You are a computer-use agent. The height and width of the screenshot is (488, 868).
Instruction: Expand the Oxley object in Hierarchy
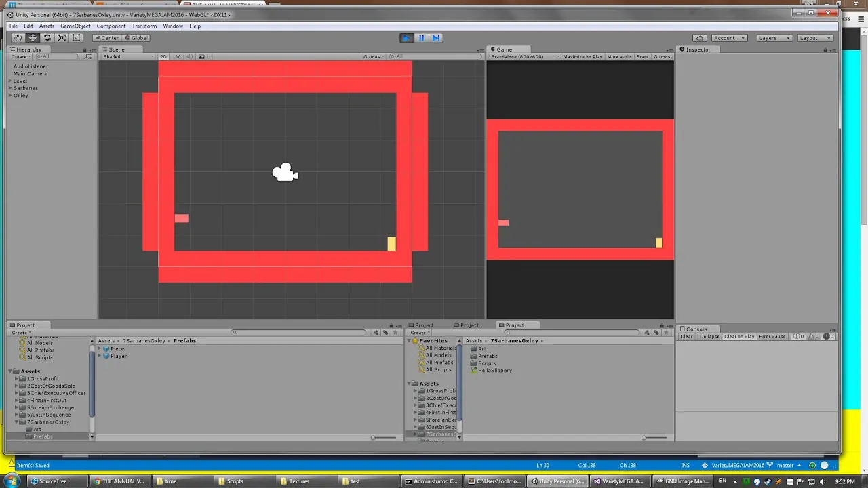click(10, 96)
